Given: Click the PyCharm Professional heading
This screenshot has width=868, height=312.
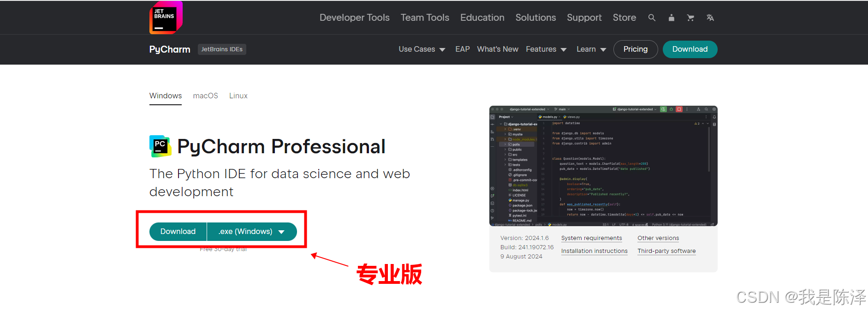Looking at the screenshot, I should click(281, 147).
